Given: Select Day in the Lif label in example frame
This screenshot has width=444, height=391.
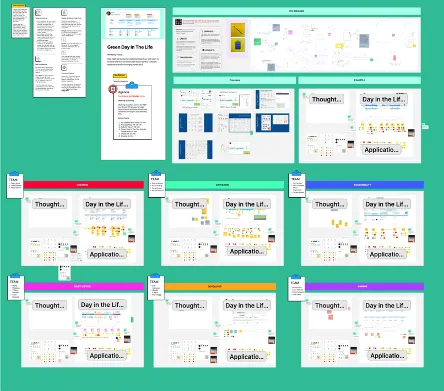Looking at the screenshot, I should [384, 99].
